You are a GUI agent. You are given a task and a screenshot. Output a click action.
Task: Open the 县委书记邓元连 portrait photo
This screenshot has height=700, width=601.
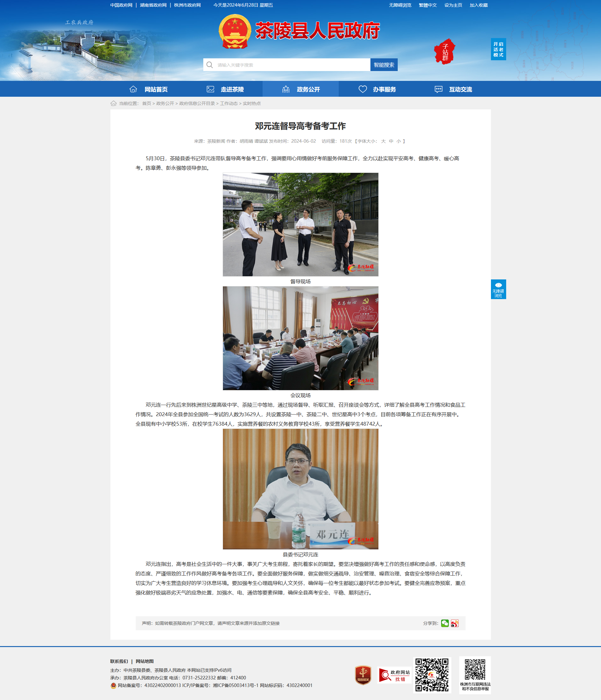click(x=300, y=489)
